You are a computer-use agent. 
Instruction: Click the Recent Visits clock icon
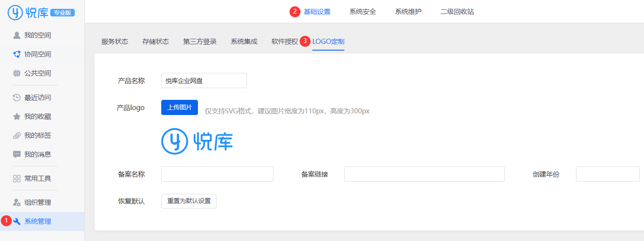[17, 97]
